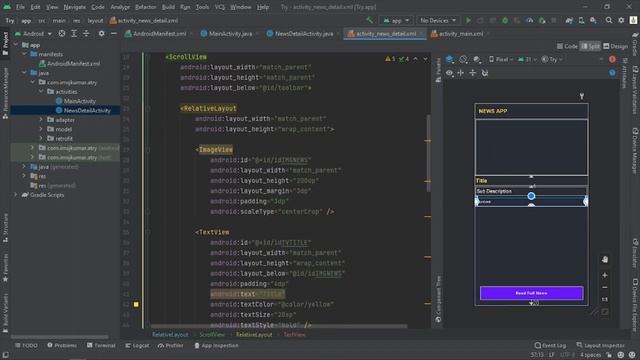Open the SDK Manager toolbar icon
This screenshot has height=360, width=640.
coord(593,20)
